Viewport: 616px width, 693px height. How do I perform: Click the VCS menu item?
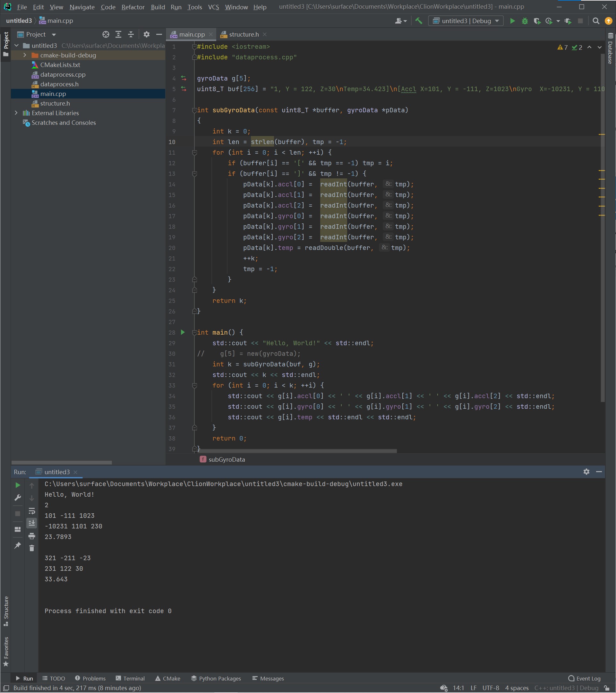click(213, 6)
